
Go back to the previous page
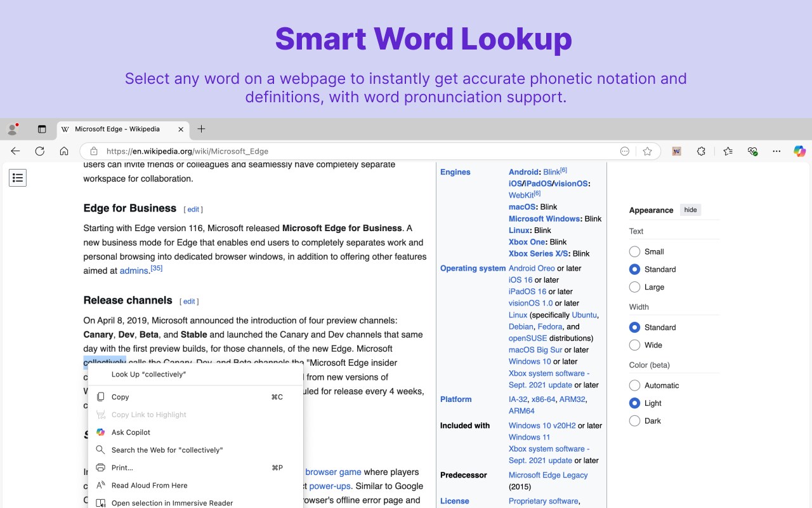(x=15, y=151)
